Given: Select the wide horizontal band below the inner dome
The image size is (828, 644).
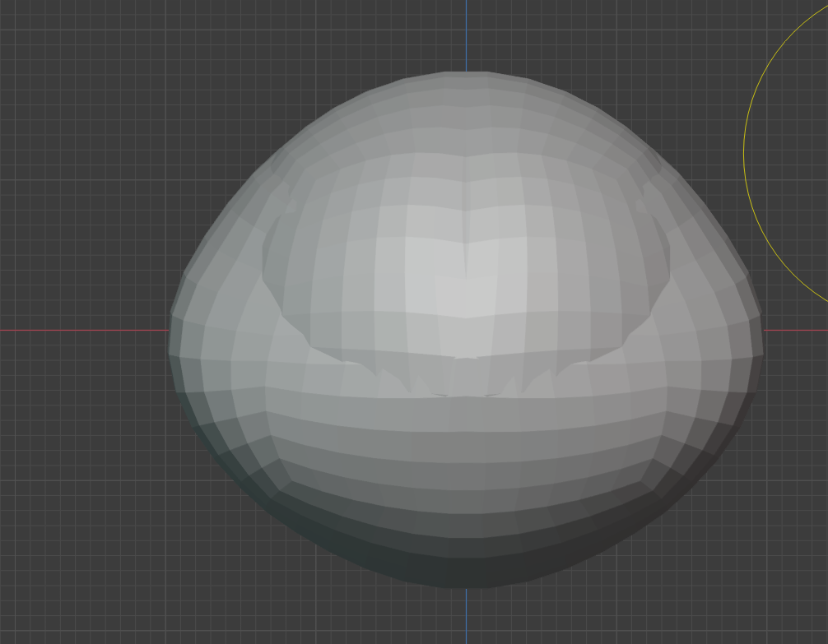Looking at the screenshot, I should (x=465, y=417).
